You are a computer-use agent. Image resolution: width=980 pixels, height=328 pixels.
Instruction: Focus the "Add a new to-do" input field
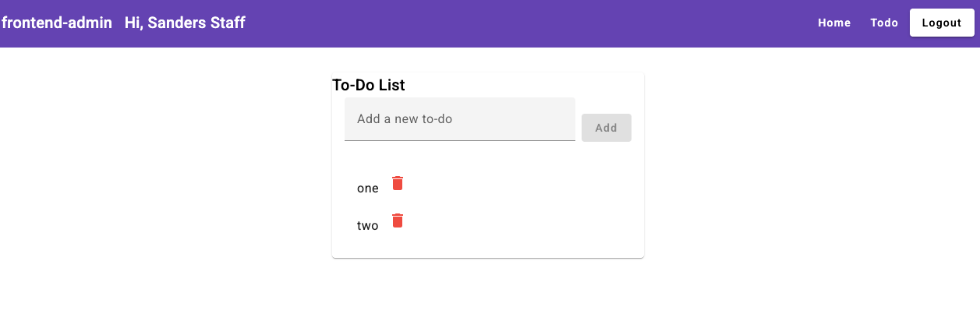click(x=460, y=119)
